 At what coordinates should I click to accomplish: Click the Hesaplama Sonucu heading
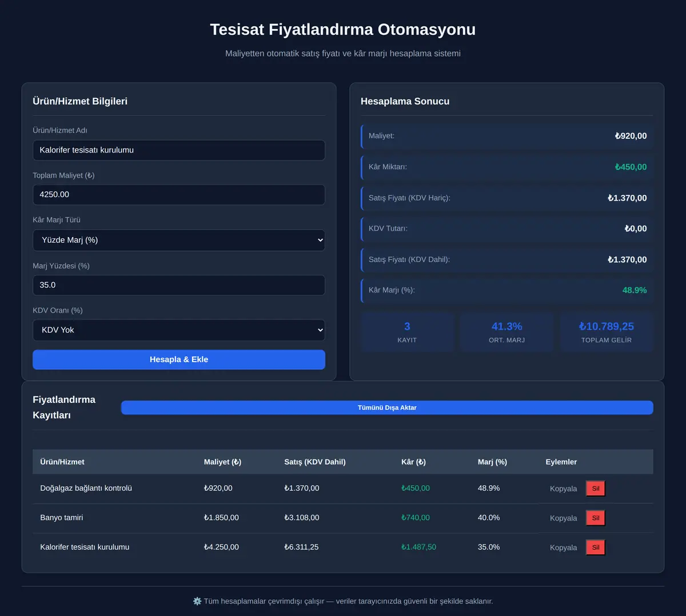(405, 101)
